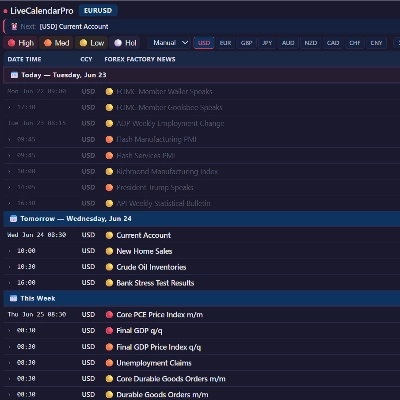This screenshot has height=400, width=400.
Task: Select the Flash Manufacturing PMI event
Action: [x=156, y=140]
